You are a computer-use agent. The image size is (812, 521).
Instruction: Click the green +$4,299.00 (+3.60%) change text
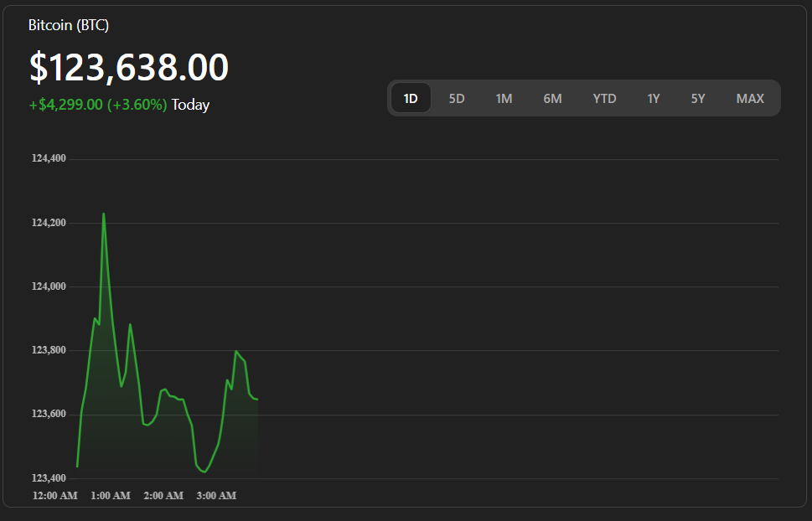[x=98, y=105]
